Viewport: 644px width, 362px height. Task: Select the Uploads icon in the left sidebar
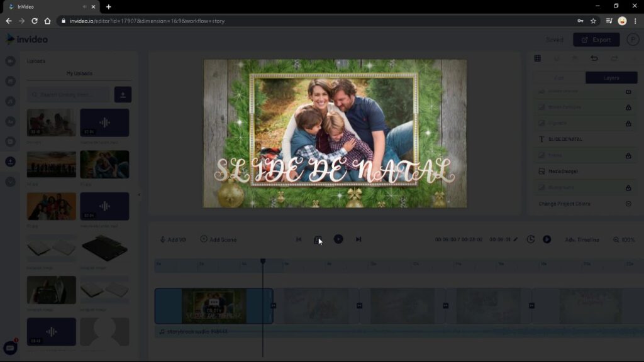point(10,162)
